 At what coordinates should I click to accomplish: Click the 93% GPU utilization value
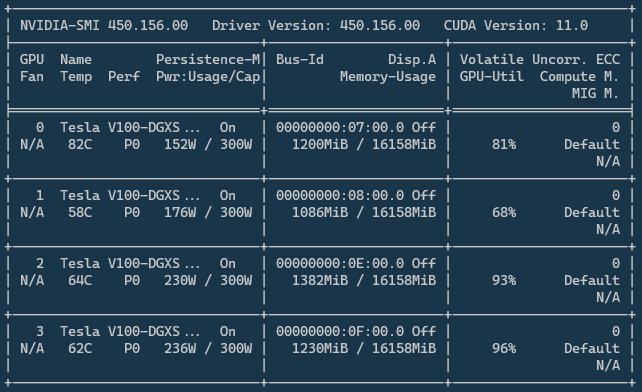[504, 281]
